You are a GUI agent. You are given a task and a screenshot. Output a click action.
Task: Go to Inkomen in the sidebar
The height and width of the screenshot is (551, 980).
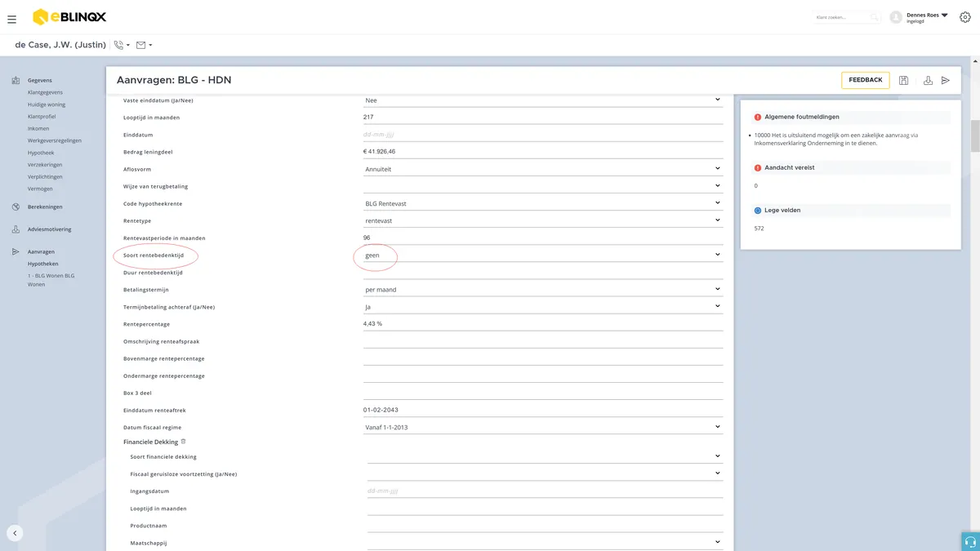[38, 128]
